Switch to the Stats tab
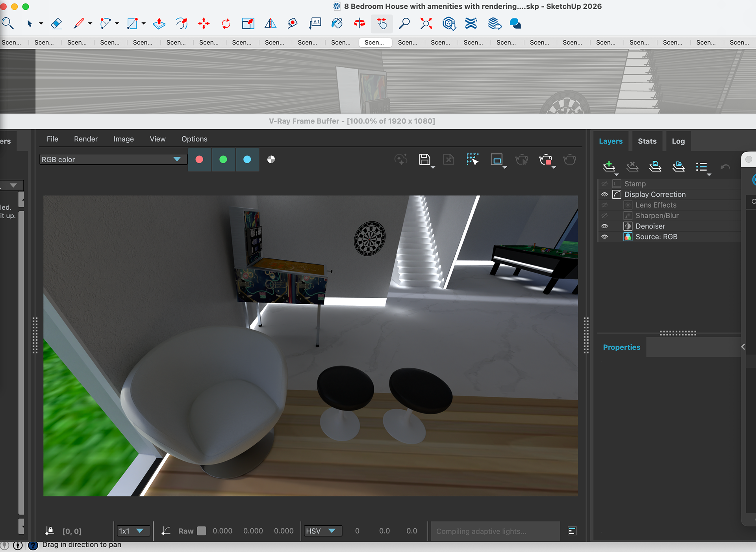This screenshot has width=756, height=552. tap(647, 141)
